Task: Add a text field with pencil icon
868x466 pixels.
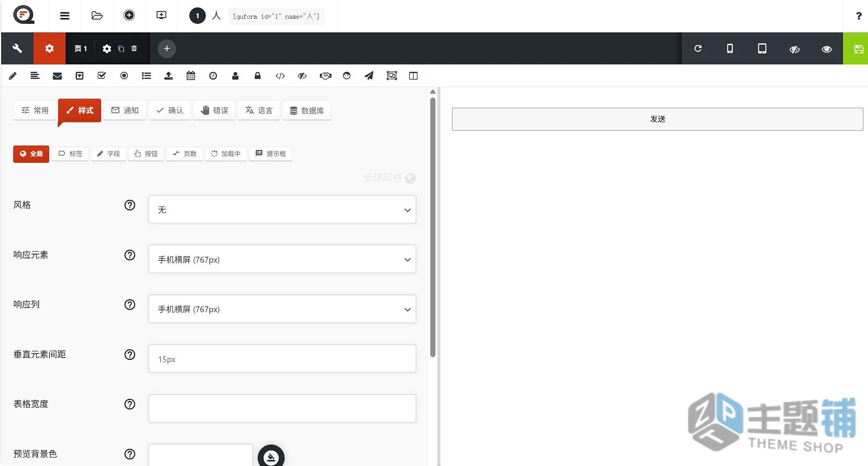Action: tap(12, 76)
